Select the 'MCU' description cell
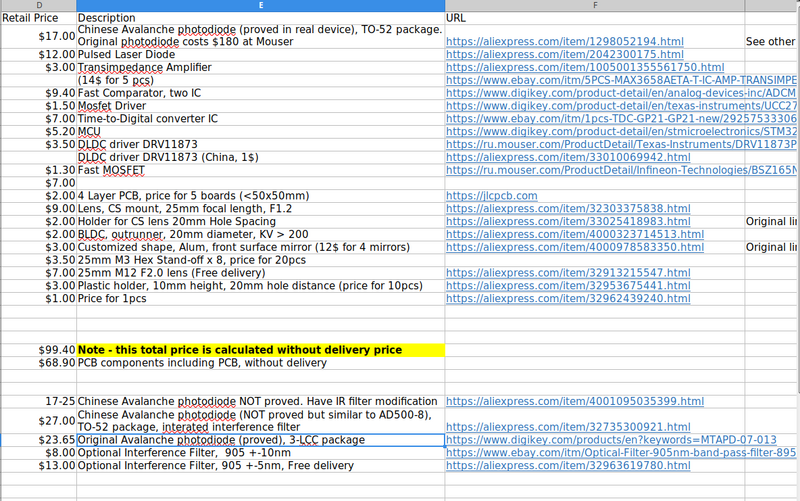 [x=261, y=132]
